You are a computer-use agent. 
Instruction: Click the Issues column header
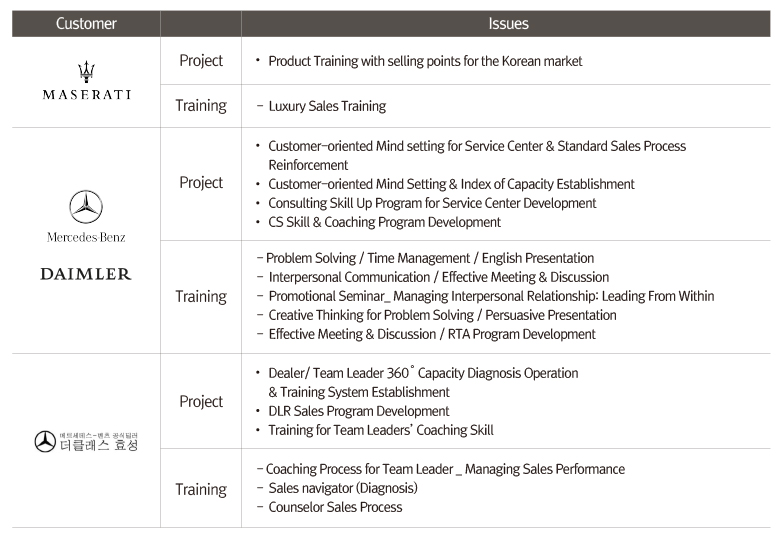(x=506, y=23)
